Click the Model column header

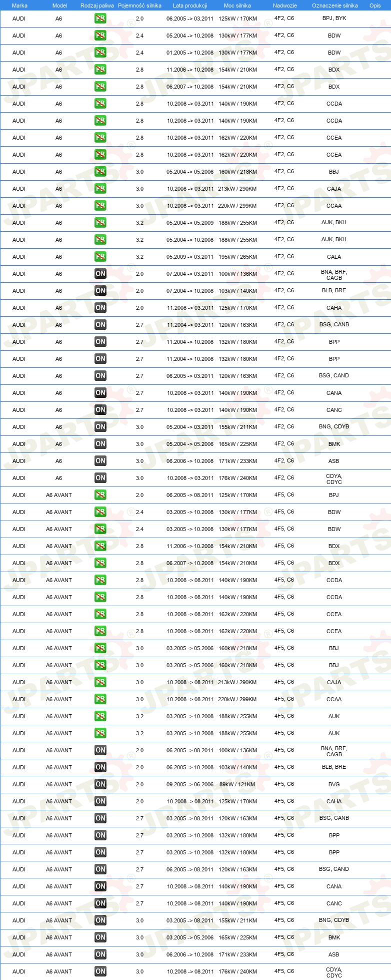click(59, 6)
